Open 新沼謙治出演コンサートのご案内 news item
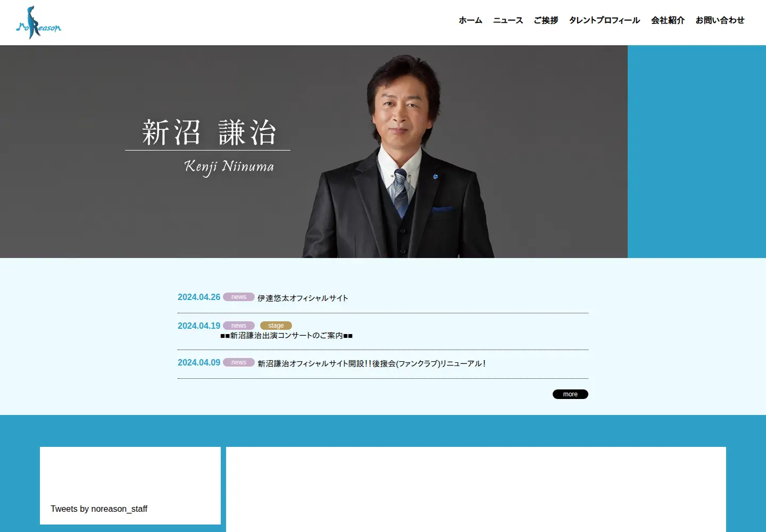The image size is (766, 532). 286,336
